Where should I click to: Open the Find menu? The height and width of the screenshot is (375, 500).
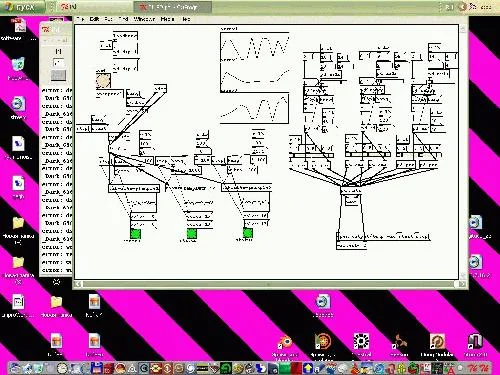[124, 19]
